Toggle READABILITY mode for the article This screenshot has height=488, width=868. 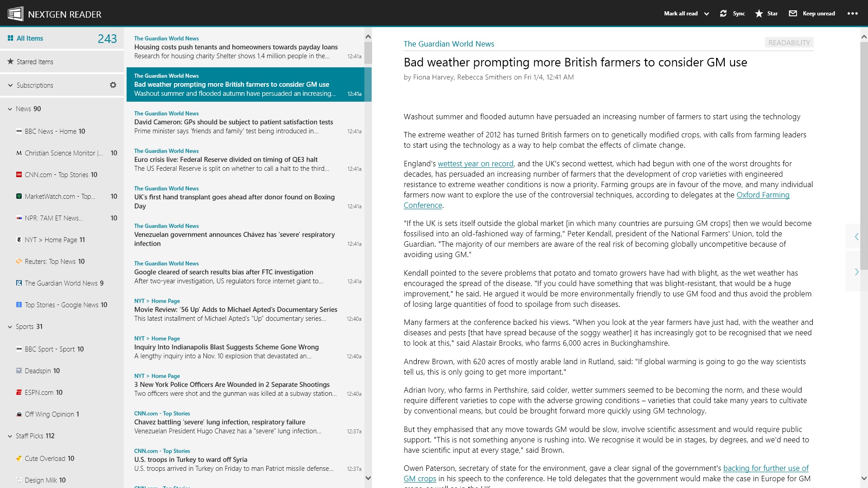pyautogui.click(x=789, y=42)
